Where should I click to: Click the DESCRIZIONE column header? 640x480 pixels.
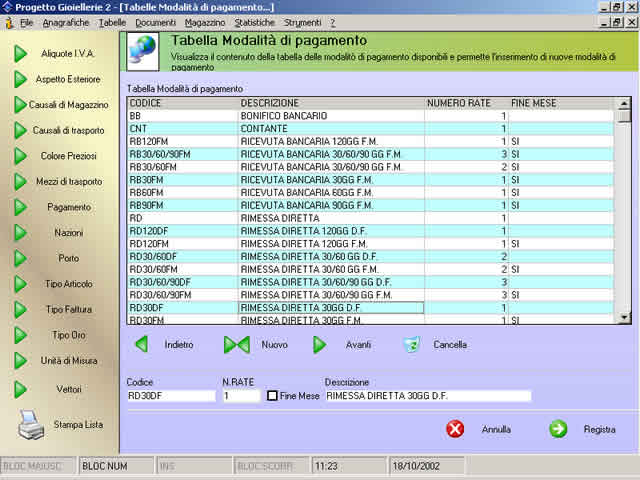(331, 103)
